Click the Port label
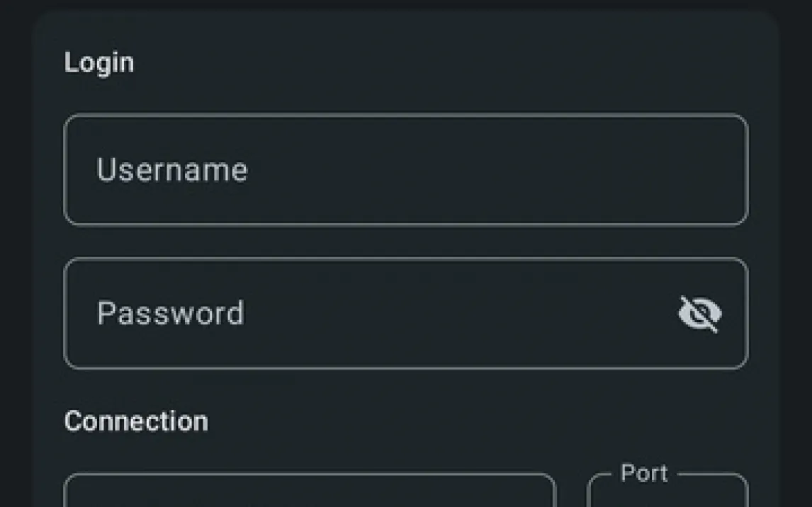 [x=644, y=473]
